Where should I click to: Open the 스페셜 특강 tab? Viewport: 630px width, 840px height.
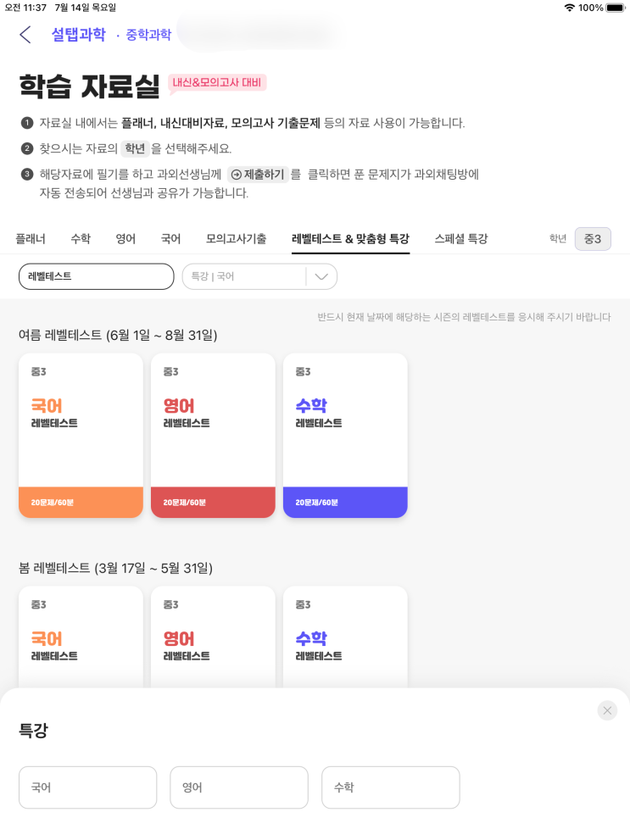[x=460, y=239]
